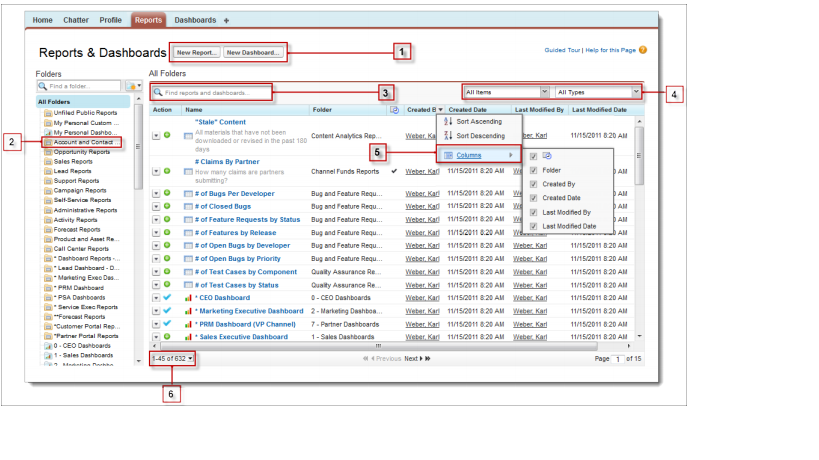Click the reports table horizontal scrollbar

(x=378, y=346)
